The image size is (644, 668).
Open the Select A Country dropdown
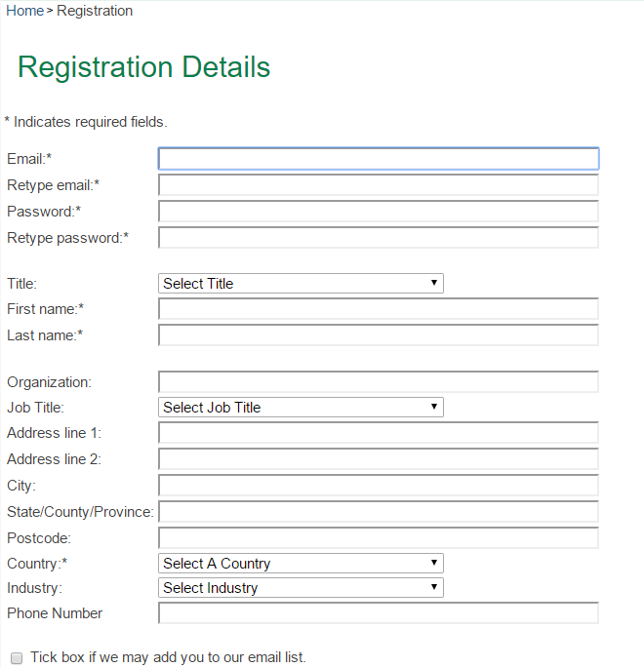pyautogui.click(x=301, y=564)
